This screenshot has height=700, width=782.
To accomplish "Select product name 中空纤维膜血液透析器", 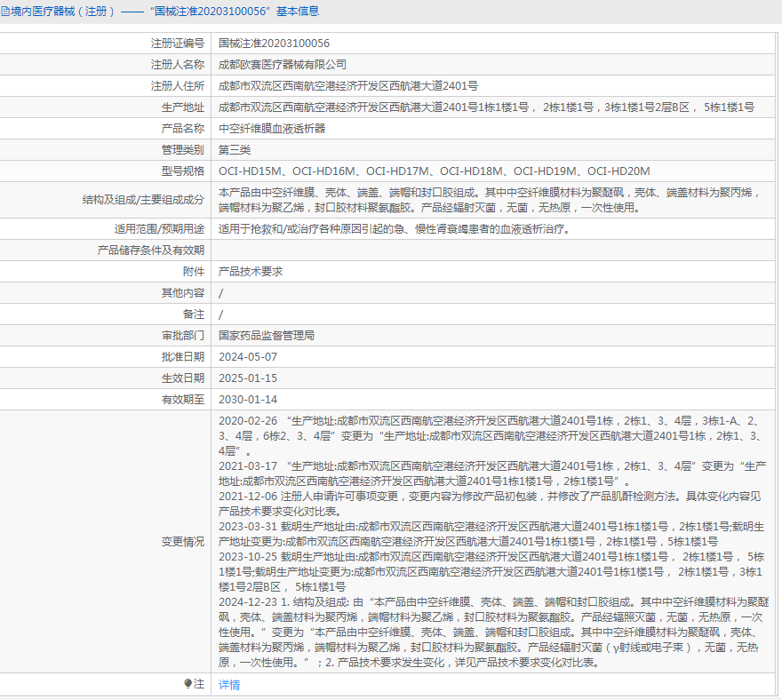I will [x=272, y=129].
